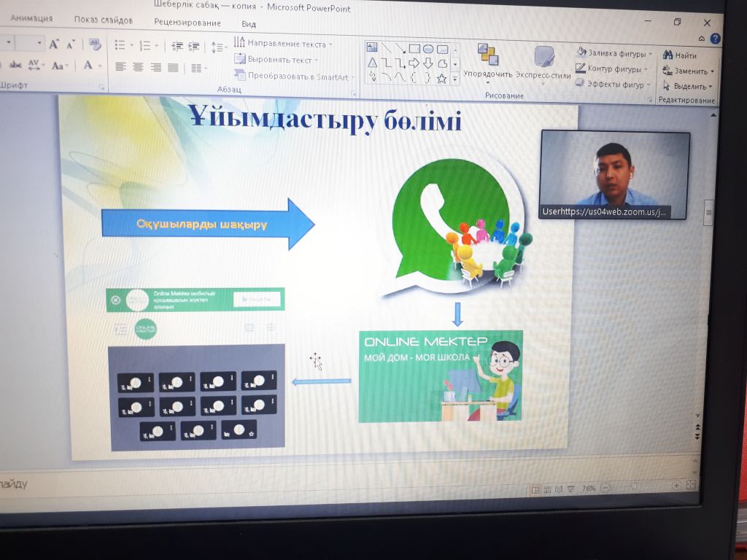Screen dimensions: 747x560
Task: Select the Zoom video thumbnail on the slide
Action: tap(614, 175)
